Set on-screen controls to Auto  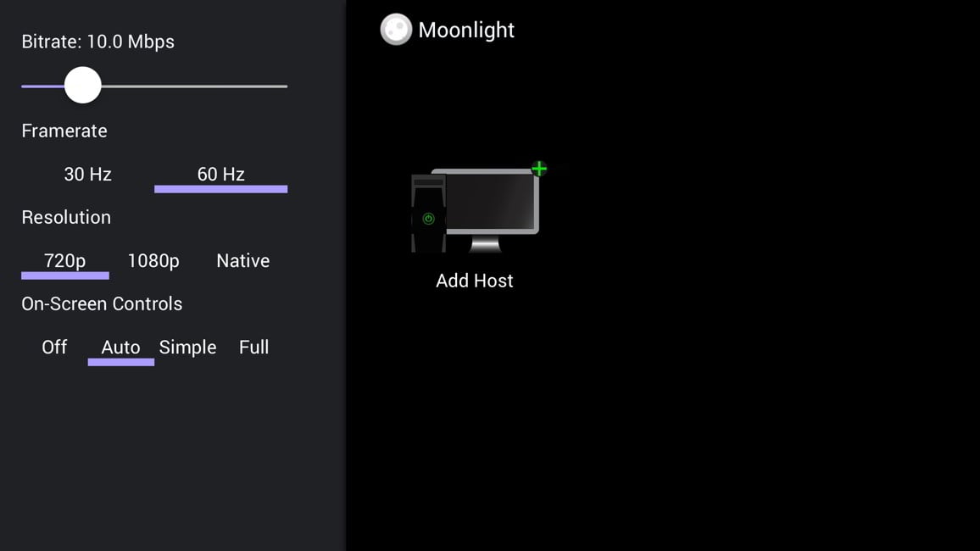120,348
